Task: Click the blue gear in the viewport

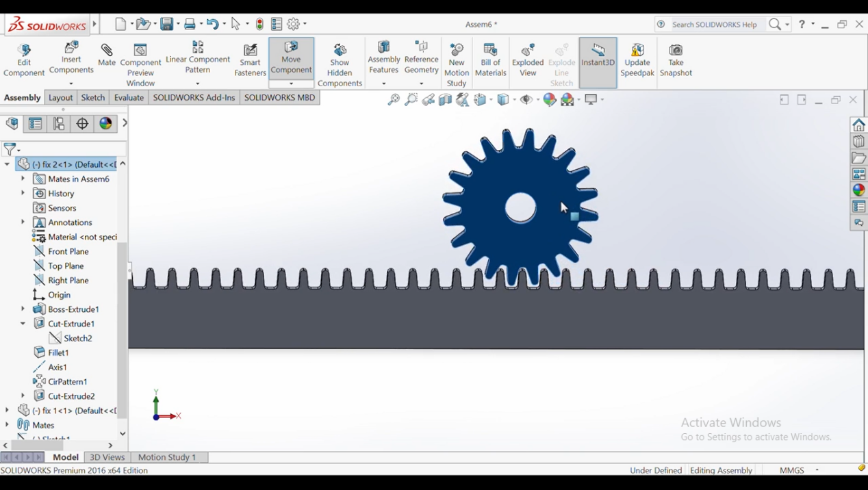Action: tap(520, 206)
